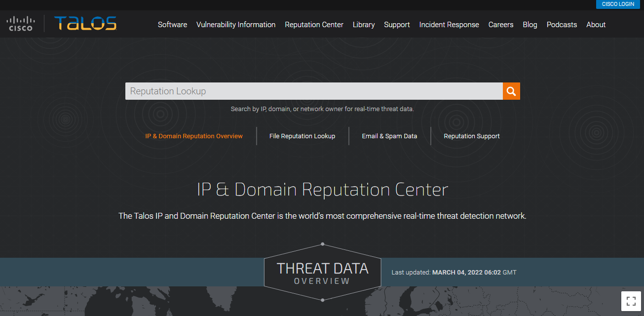Open the Podcasts page

[562, 24]
